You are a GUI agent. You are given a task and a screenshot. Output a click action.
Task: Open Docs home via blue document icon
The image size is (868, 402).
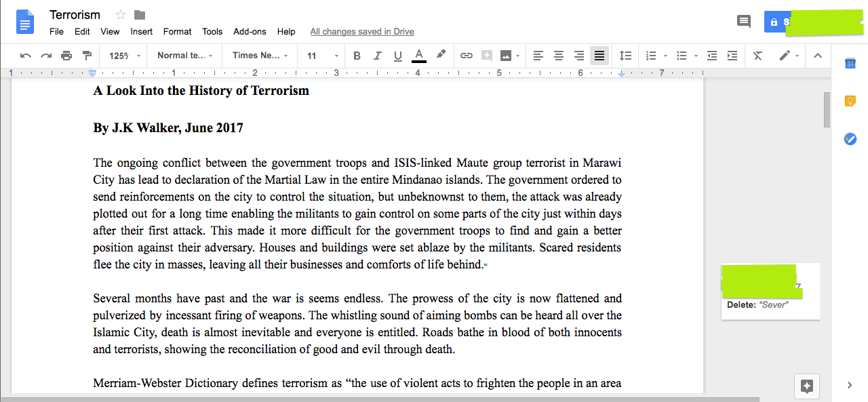coord(25,22)
